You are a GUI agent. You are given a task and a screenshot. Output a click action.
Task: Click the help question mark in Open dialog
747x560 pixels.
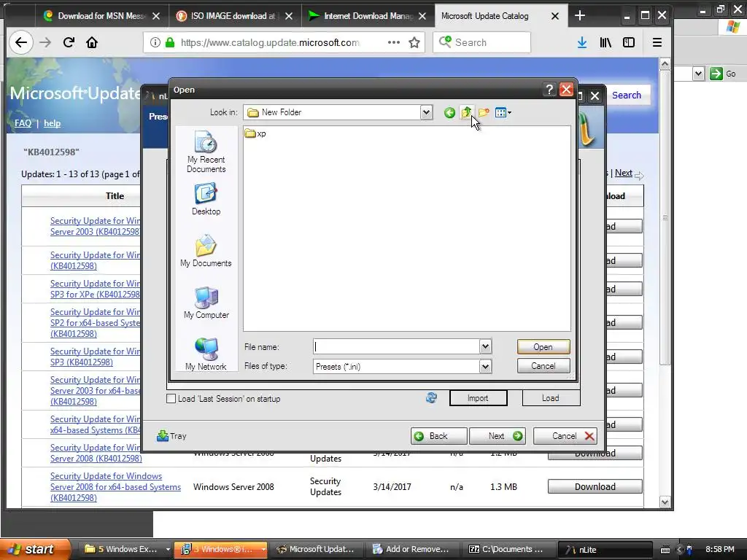click(x=549, y=90)
